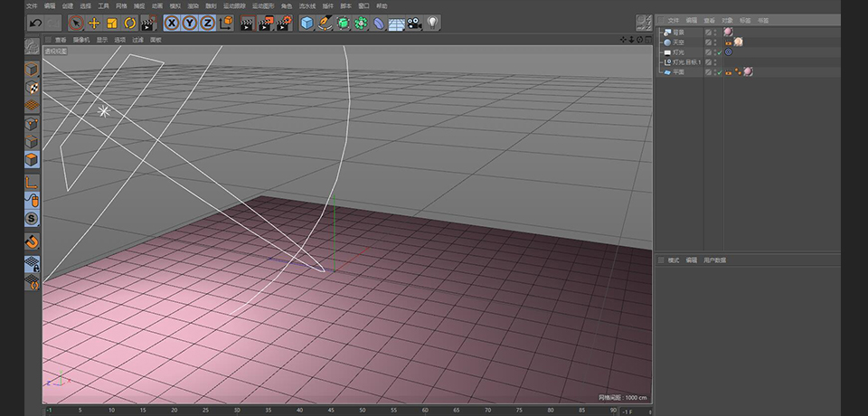Select the Rotate tool
The image size is (868, 416).
pyautogui.click(x=129, y=23)
